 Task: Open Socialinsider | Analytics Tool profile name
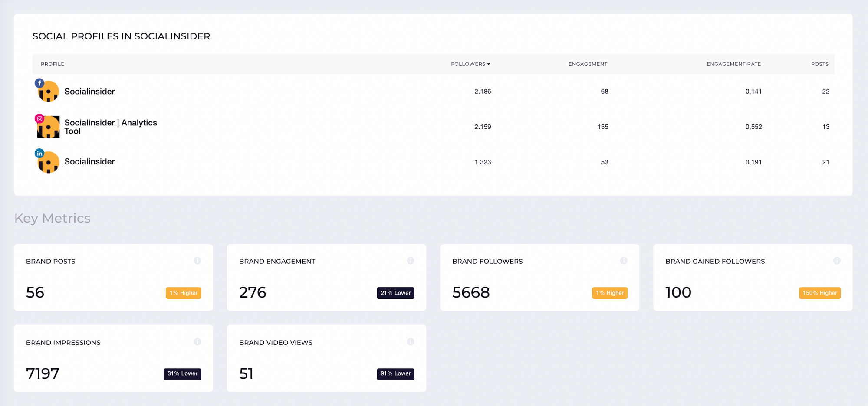[x=111, y=127]
